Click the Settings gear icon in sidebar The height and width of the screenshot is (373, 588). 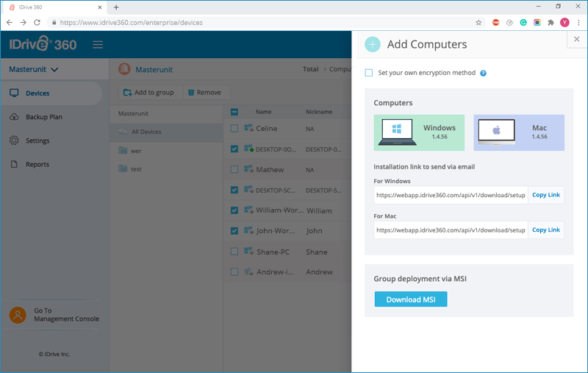(x=14, y=141)
